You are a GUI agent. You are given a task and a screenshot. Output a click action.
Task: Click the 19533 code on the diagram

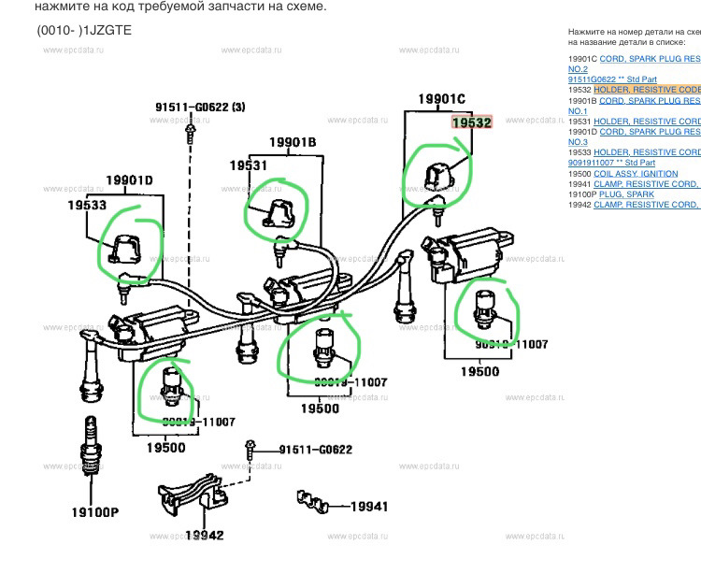(87, 206)
